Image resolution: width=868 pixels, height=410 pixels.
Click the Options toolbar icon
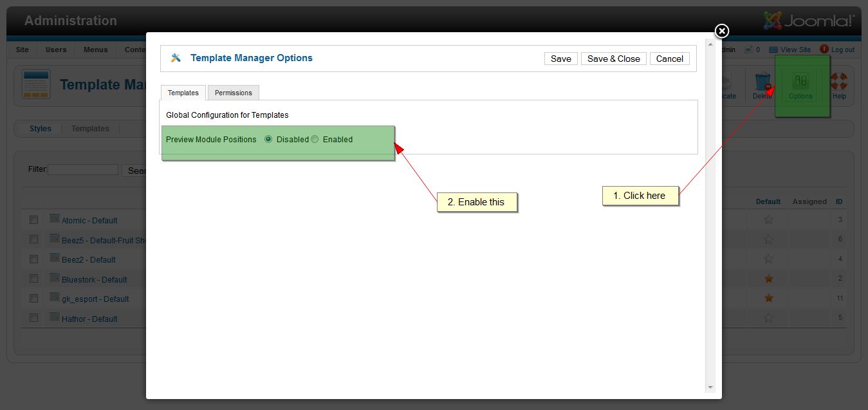click(800, 82)
